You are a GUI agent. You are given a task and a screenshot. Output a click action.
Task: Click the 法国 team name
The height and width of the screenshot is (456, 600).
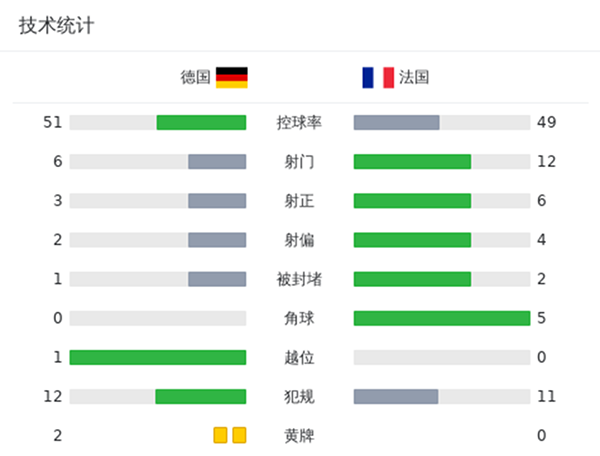(414, 77)
